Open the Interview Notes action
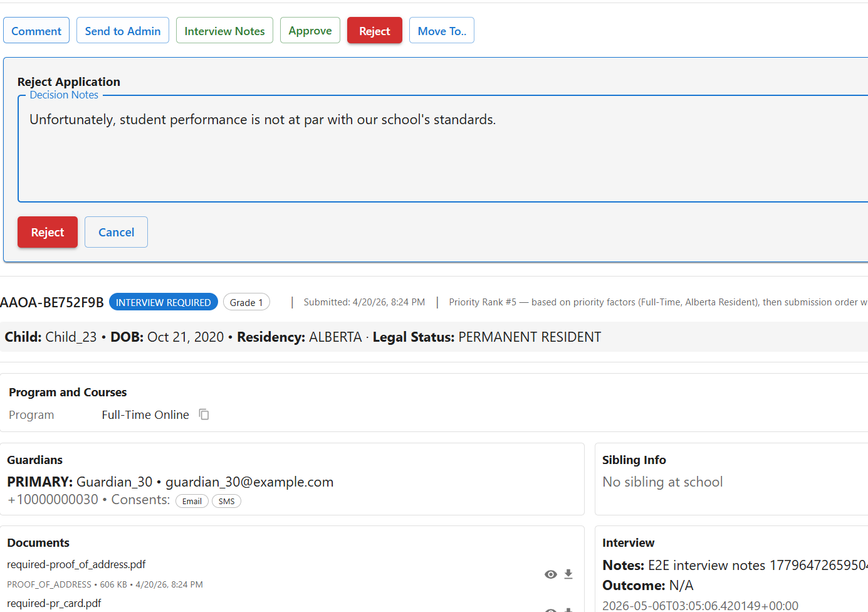The image size is (868, 612). (224, 31)
